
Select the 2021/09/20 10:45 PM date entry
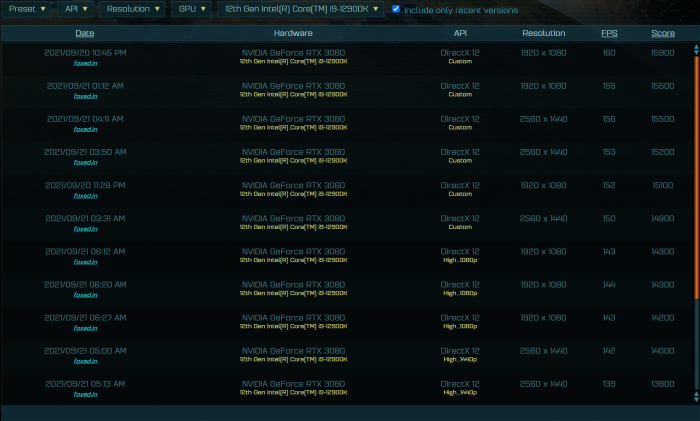pyautogui.click(x=85, y=53)
